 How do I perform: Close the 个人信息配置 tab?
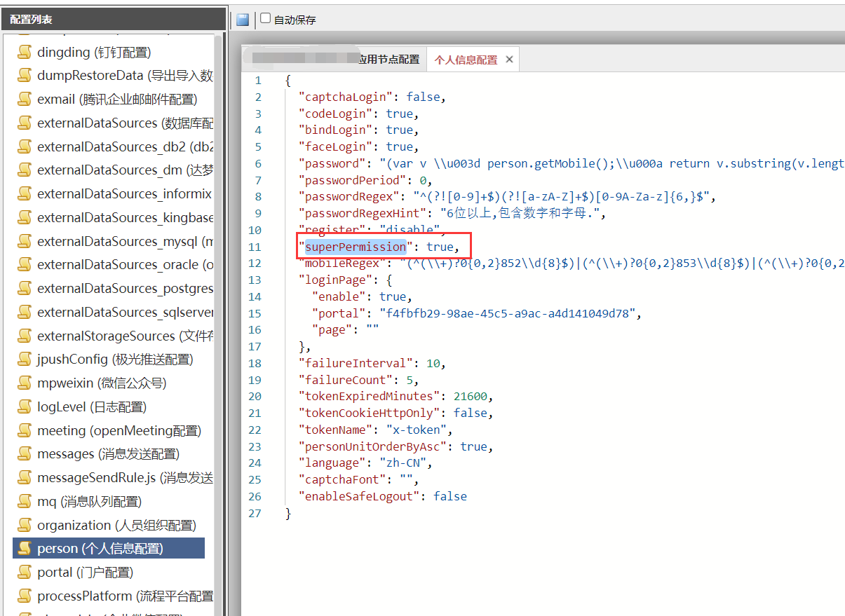tap(509, 60)
